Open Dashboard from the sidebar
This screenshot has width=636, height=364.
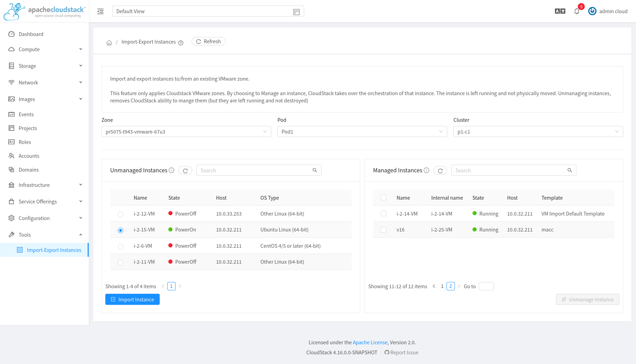pyautogui.click(x=31, y=34)
